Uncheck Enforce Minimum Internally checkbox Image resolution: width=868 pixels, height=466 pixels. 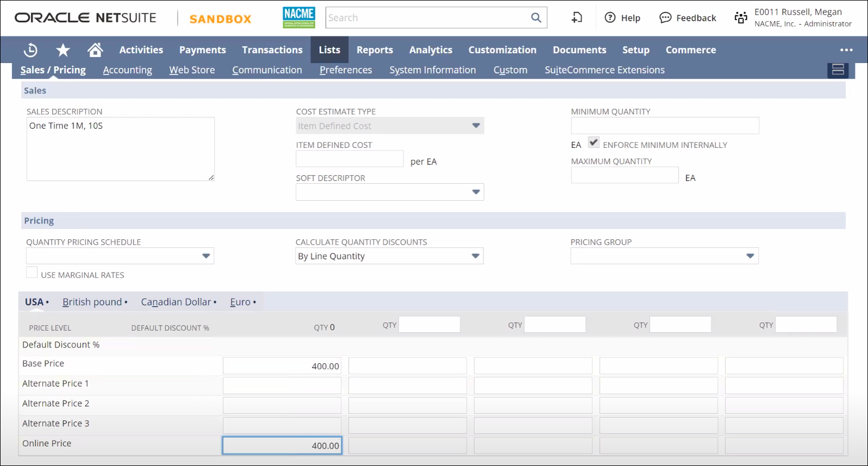pyautogui.click(x=594, y=143)
